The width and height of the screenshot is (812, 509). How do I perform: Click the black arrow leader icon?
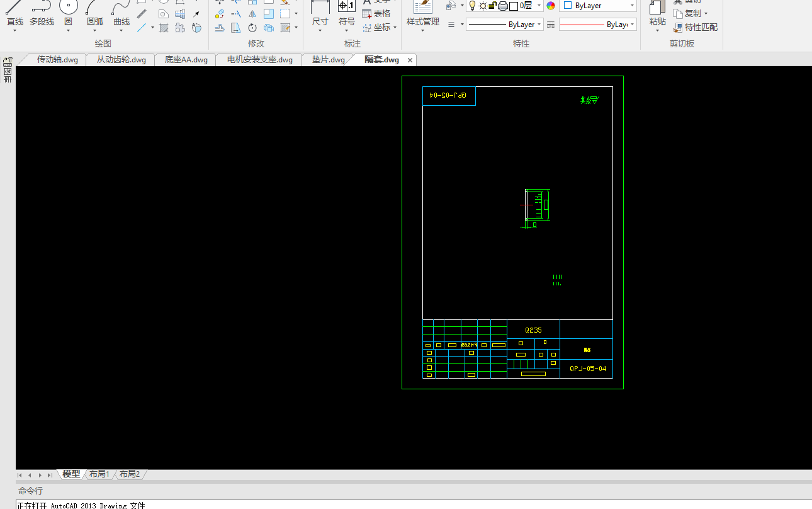pyautogui.click(x=196, y=14)
